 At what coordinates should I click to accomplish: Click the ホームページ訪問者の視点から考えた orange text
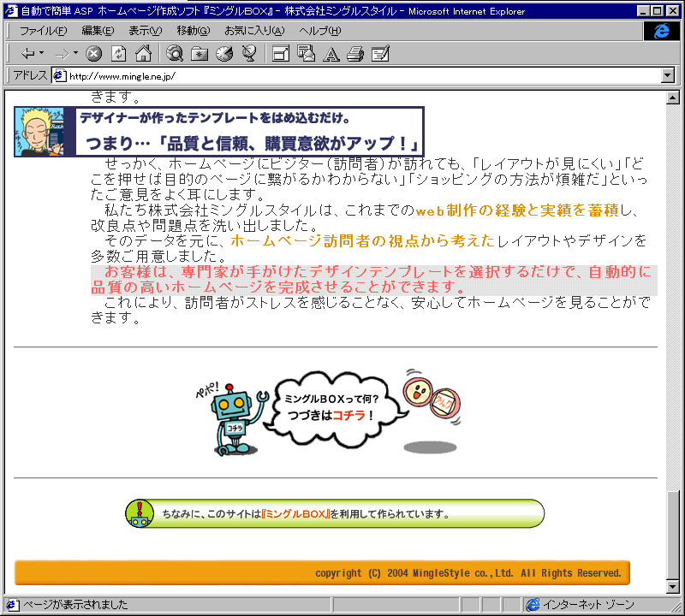point(362,240)
